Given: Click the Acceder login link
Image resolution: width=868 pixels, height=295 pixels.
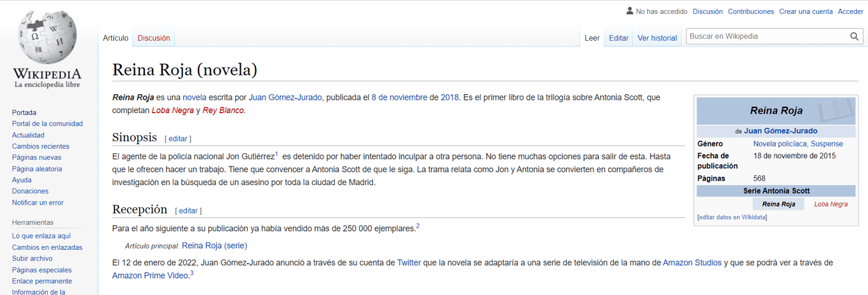Looking at the screenshot, I should click(850, 11).
